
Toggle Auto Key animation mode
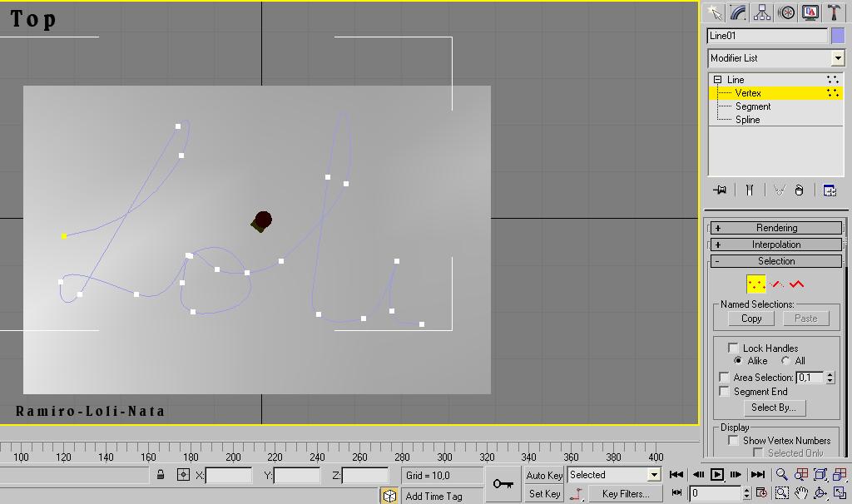pos(544,475)
